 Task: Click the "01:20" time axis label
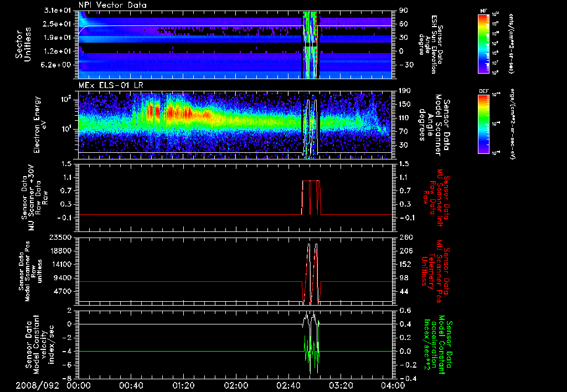coord(183,385)
